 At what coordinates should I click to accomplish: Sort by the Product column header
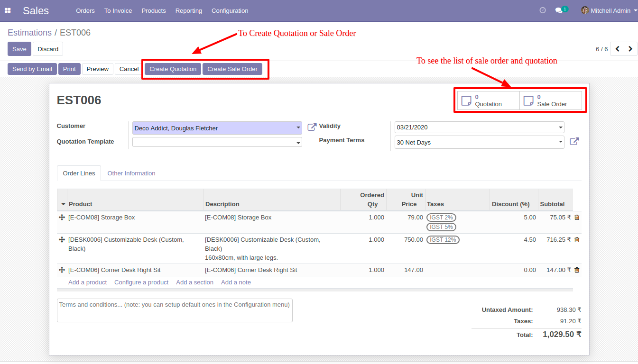coord(135,200)
